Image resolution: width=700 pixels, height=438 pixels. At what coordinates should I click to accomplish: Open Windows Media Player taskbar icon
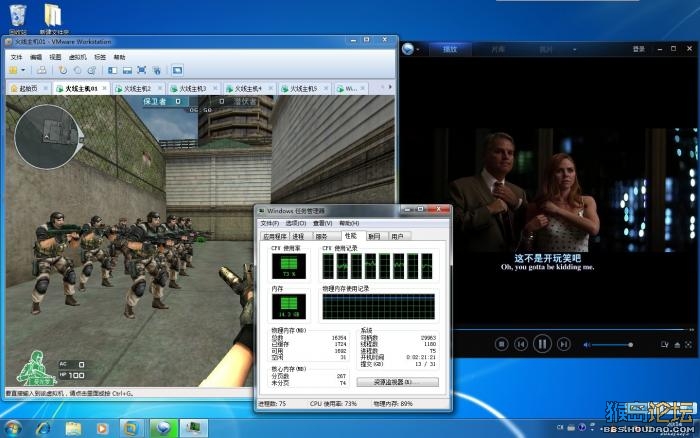(102, 428)
